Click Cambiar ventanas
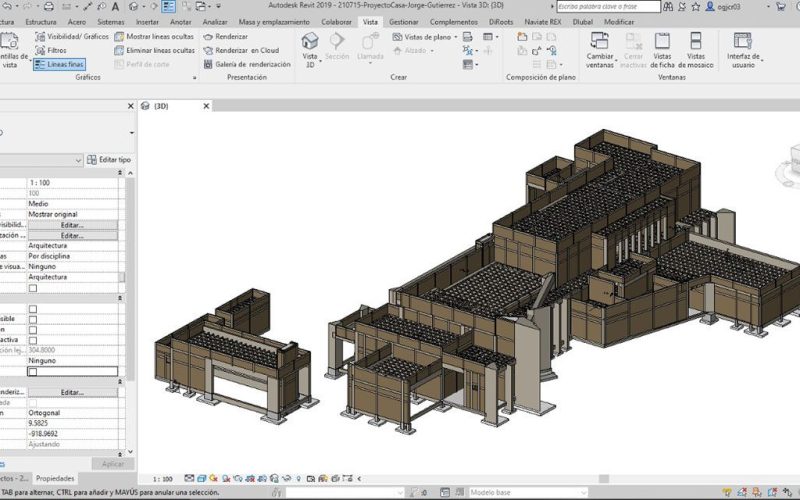The width and height of the screenshot is (800, 500). (600, 50)
